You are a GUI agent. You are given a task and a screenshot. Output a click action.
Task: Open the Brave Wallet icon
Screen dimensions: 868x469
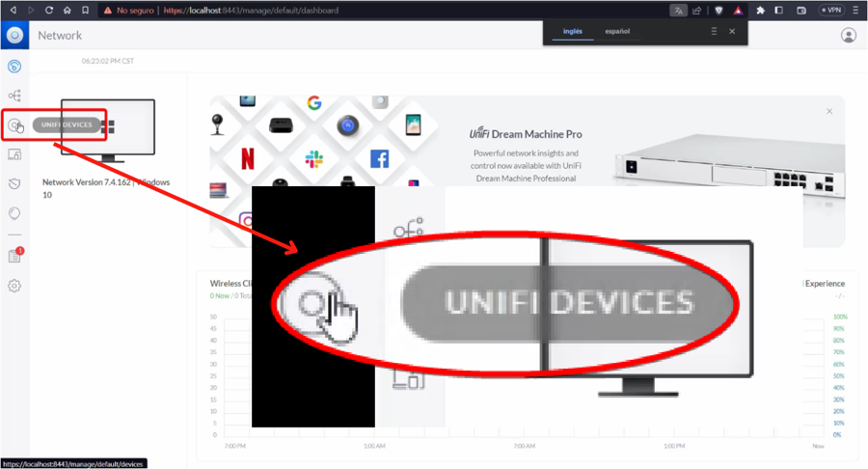801,11
